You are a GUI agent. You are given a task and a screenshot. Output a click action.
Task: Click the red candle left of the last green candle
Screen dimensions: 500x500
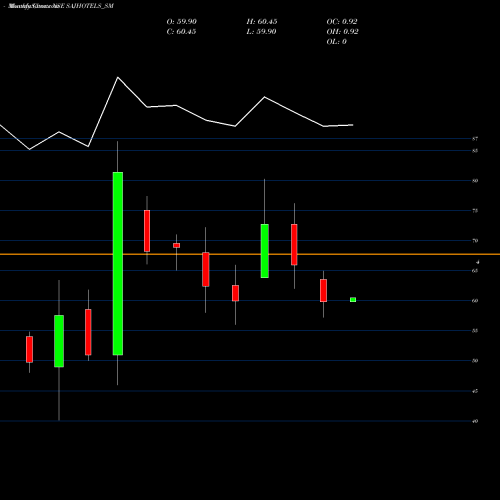(x=323, y=290)
